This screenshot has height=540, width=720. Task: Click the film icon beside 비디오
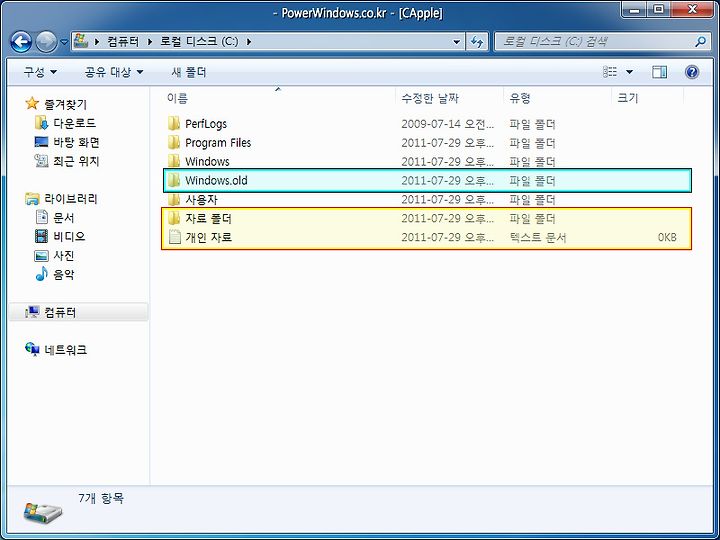[x=41, y=236]
